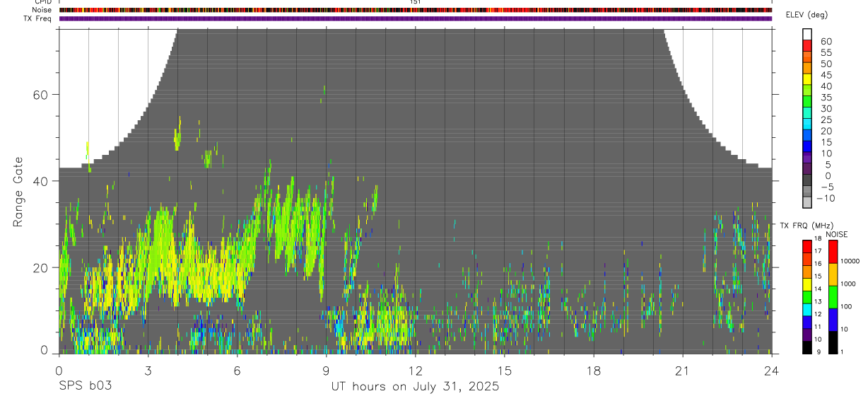Click the white top swatch of the ELEV colorbar
Screen dimensions: 868x401
[807, 35]
